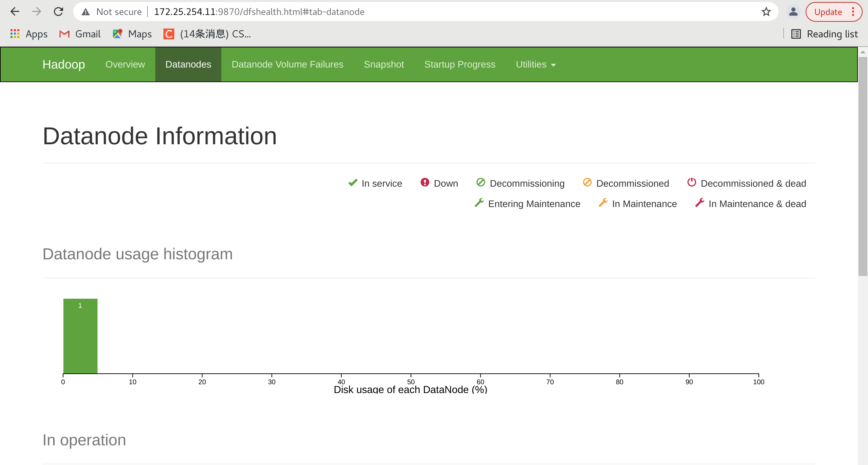This screenshot has height=465, width=868.
Task: Open the Datanode Volume Failures tab
Action: 287,64
